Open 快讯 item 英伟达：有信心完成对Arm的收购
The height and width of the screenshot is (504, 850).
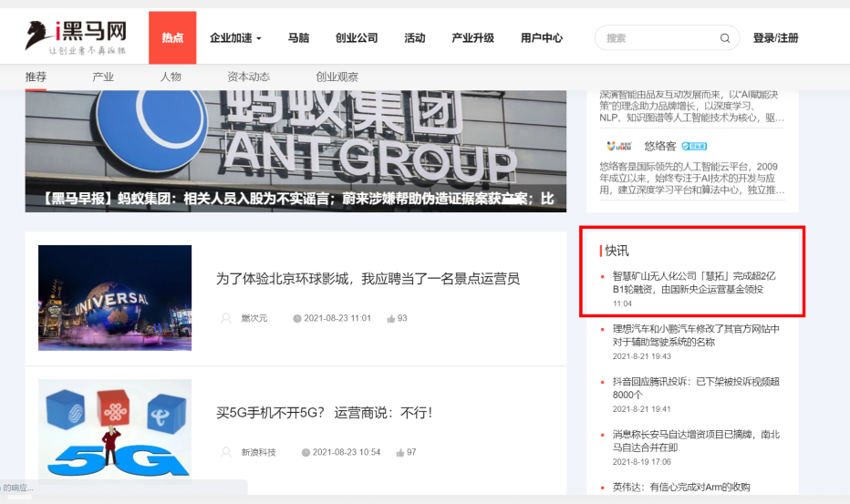pos(681,488)
